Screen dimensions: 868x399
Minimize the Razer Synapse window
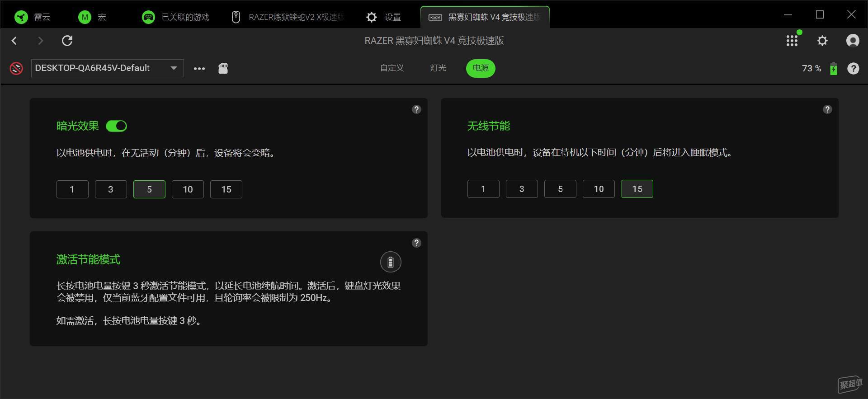pos(788,15)
